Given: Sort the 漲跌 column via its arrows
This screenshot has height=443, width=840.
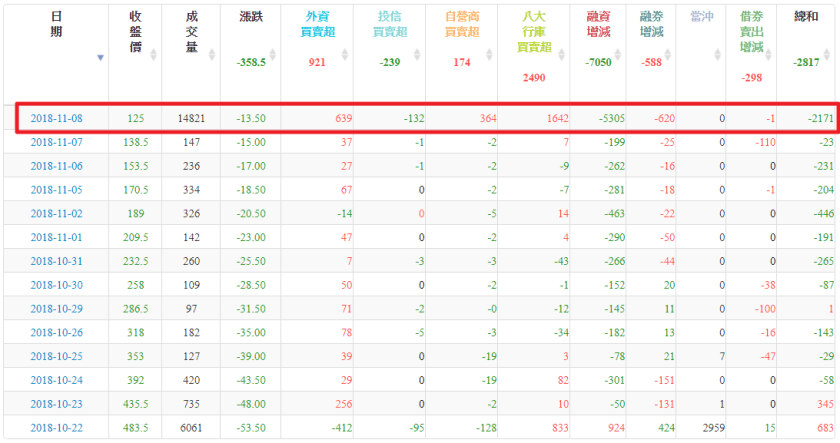Looking at the screenshot, I should tap(275, 55).
